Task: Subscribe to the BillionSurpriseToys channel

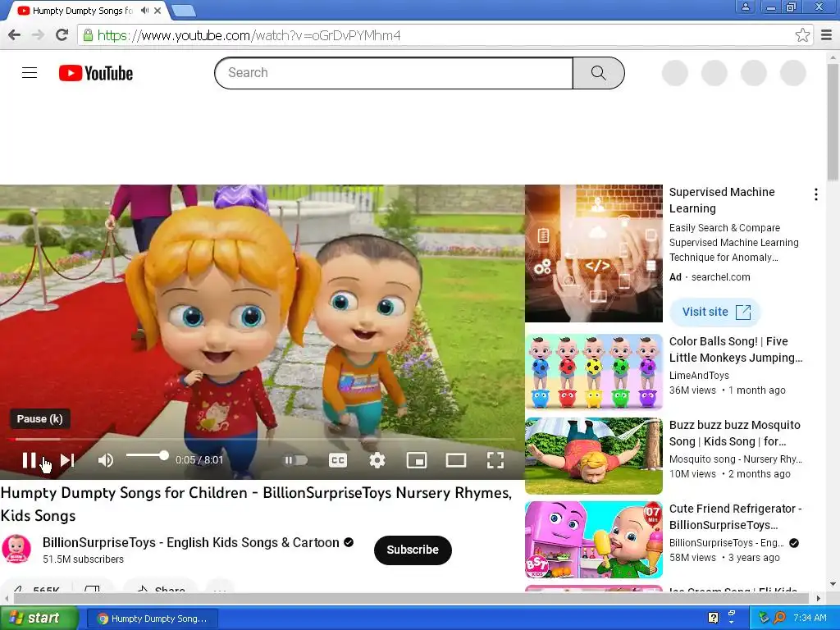Action: point(413,550)
